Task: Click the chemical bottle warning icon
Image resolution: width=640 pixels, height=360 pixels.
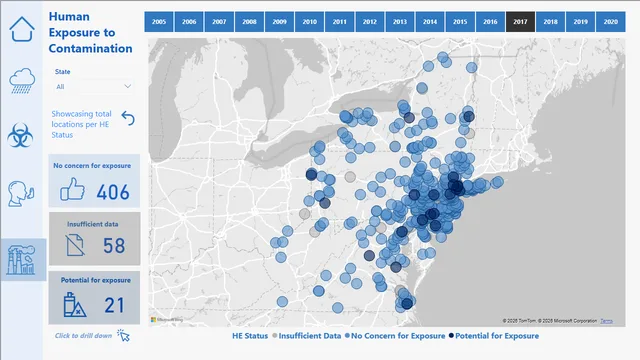Action: coord(75,304)
